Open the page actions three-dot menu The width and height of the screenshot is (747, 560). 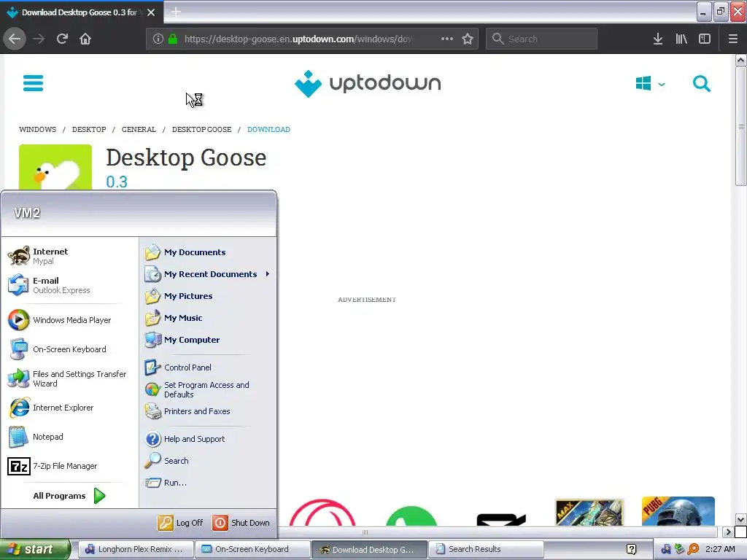[447, 39]
